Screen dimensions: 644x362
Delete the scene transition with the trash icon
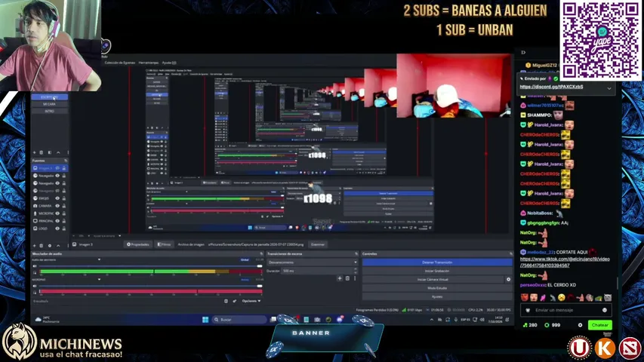click(x=347, y=278)
